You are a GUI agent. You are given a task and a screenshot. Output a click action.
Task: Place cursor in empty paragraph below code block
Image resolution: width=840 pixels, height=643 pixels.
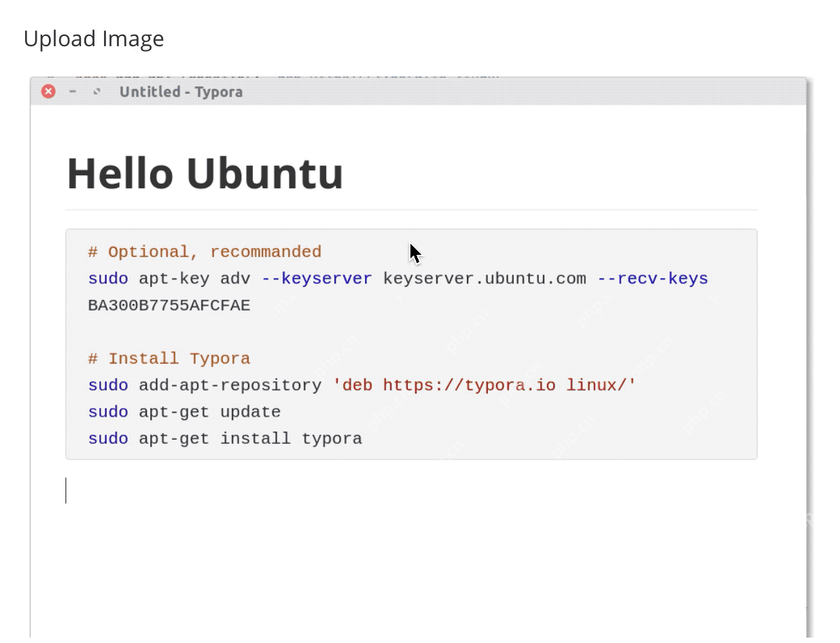pyautogui.click(x=410, y=491)
